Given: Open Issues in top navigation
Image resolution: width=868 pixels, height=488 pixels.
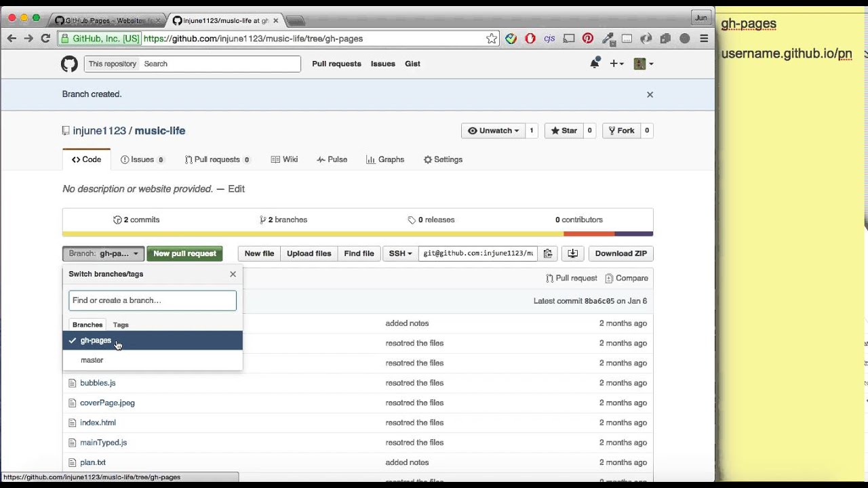Looking at the screenshot, I should (x=382, y=64).
